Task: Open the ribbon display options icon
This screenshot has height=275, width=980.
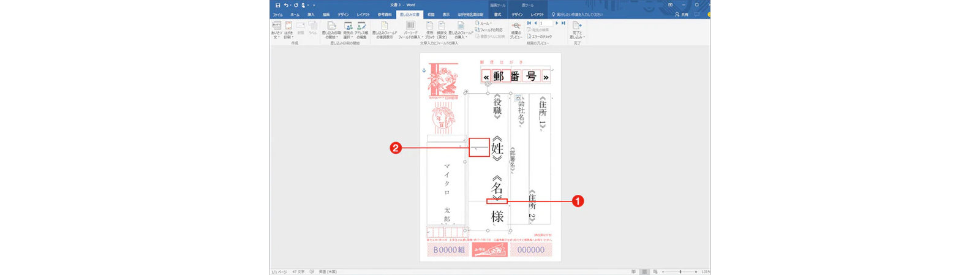Action: (x=670, y=5)
